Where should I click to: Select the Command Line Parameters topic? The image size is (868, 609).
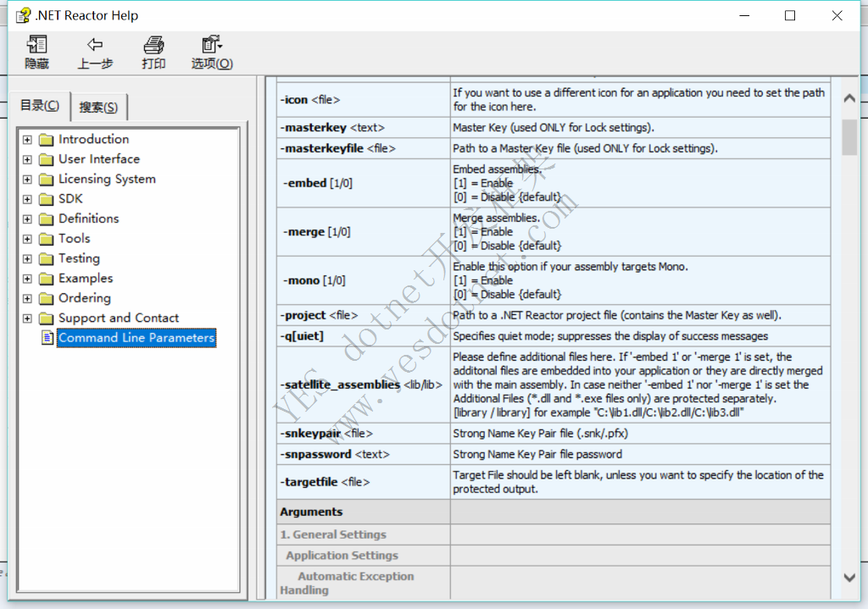click(136, 338)
